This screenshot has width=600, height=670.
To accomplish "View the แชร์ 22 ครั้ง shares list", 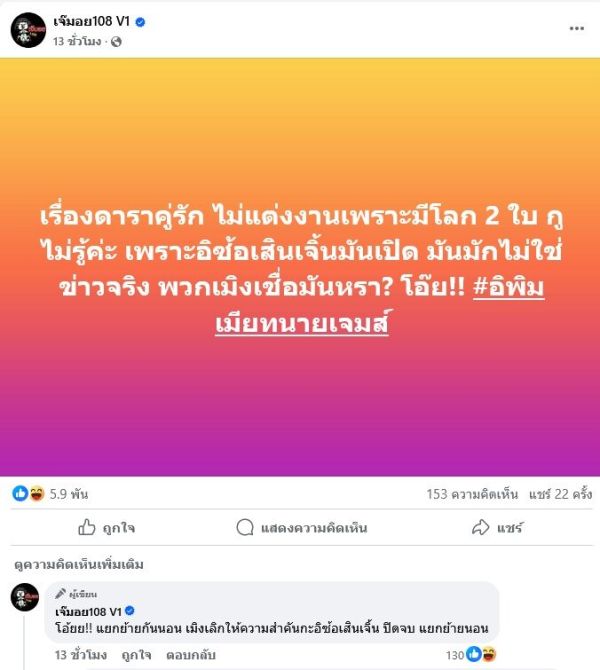I will tap(560, 494).
